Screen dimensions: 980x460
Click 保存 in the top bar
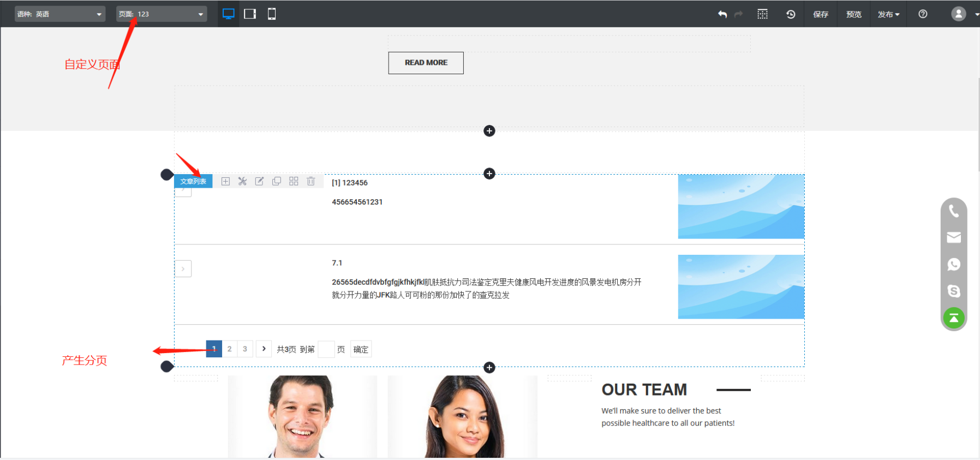pos(821,14)
